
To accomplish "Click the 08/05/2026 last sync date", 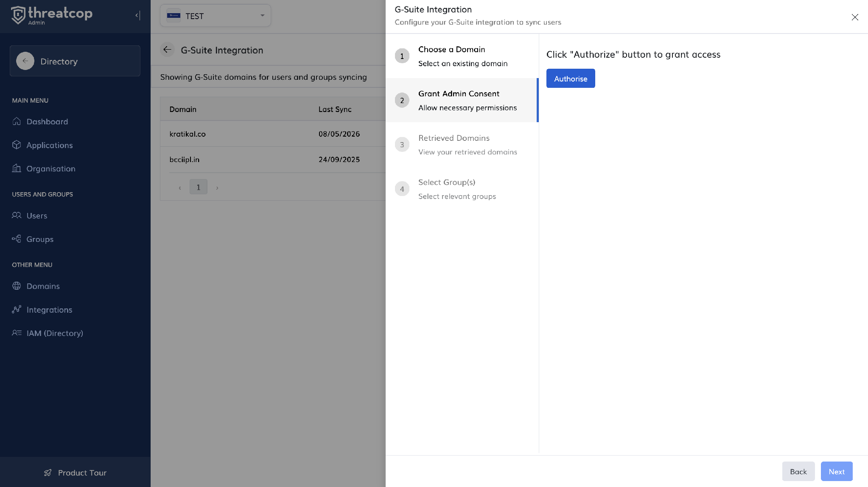I will [x=339, y=134].
